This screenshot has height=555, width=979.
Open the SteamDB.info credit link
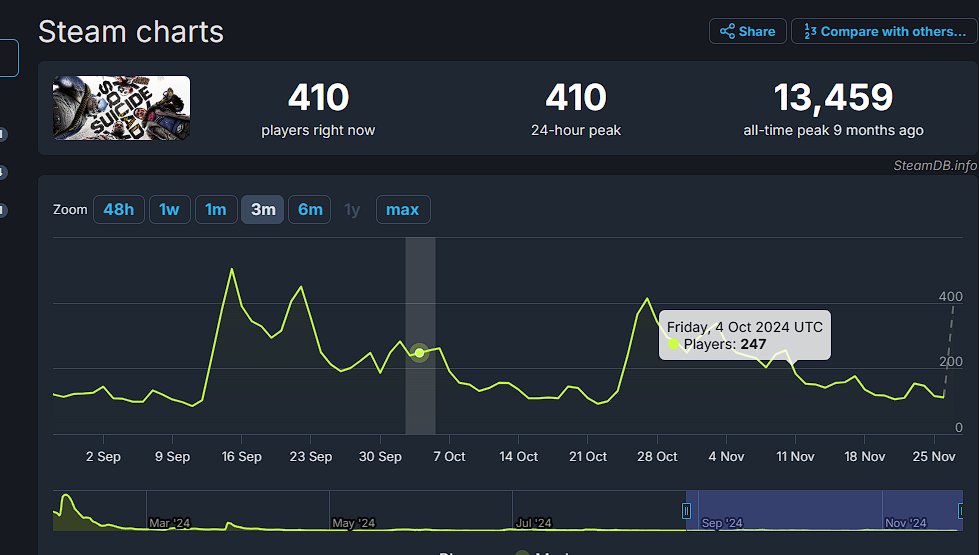pos(935,165)
